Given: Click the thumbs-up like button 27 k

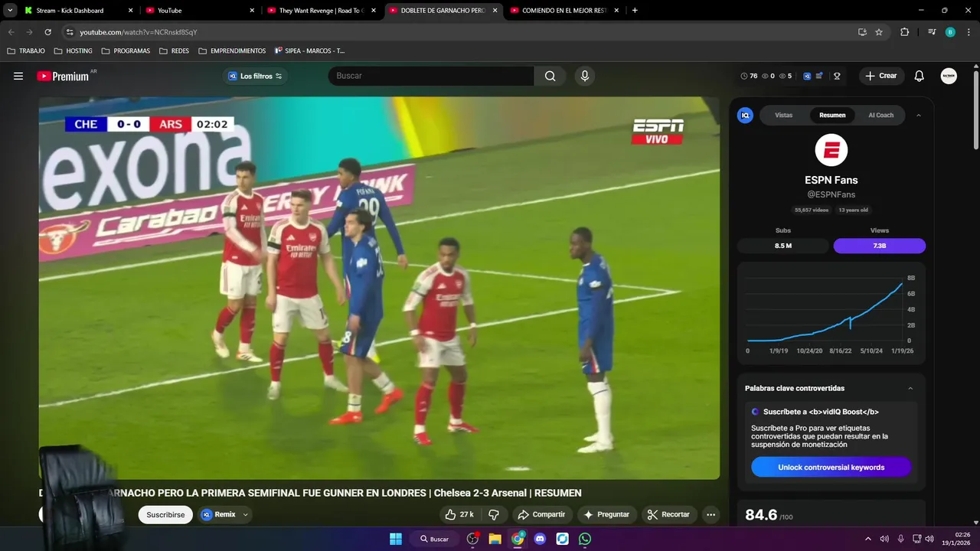Looking at the screenshot, I should coord(460,514).
